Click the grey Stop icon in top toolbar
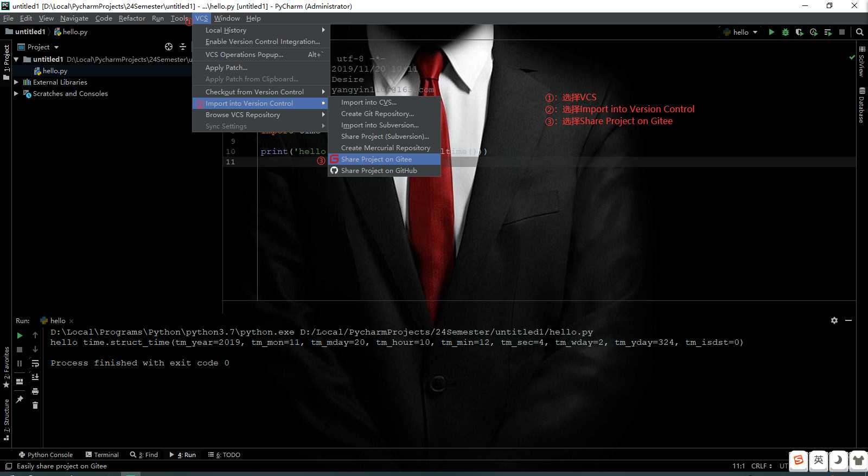Image resolution: width=868 pixels, height=476 pixels. [842, 32]
